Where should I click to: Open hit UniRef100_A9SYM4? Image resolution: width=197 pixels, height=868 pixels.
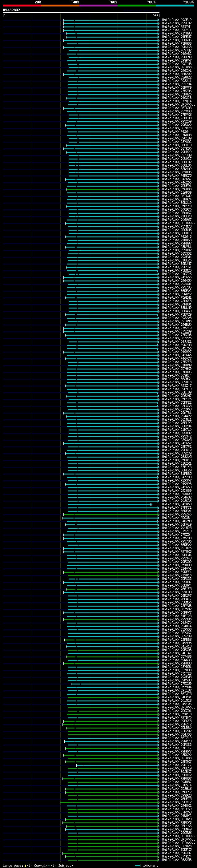click(176, 26)
